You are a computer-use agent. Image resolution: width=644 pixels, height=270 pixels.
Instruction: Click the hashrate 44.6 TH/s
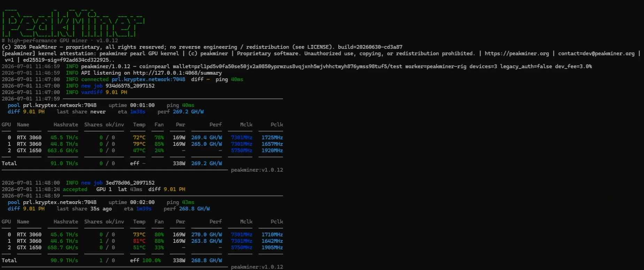64,241
